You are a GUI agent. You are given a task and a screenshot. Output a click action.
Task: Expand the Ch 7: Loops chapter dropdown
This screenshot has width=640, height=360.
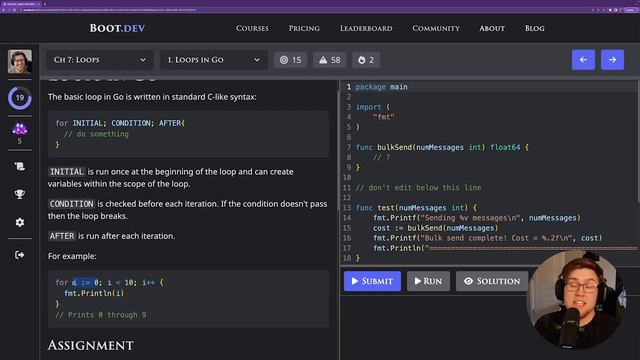100,60
